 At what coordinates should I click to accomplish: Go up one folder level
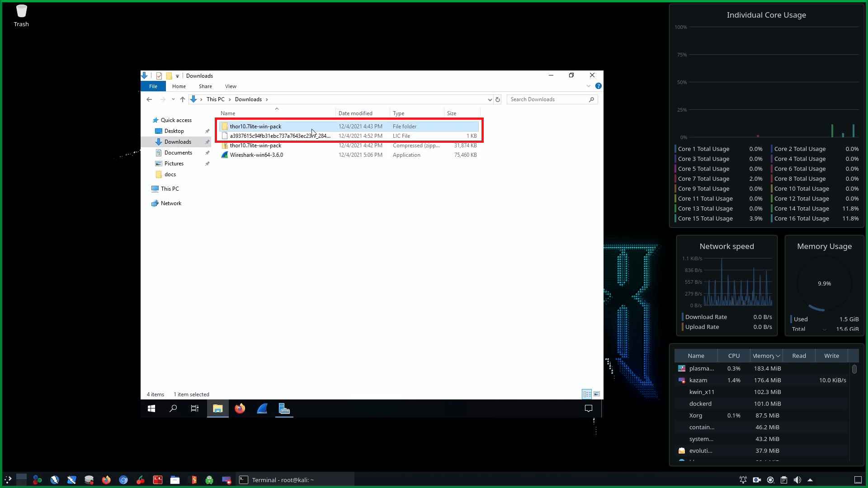183,99
